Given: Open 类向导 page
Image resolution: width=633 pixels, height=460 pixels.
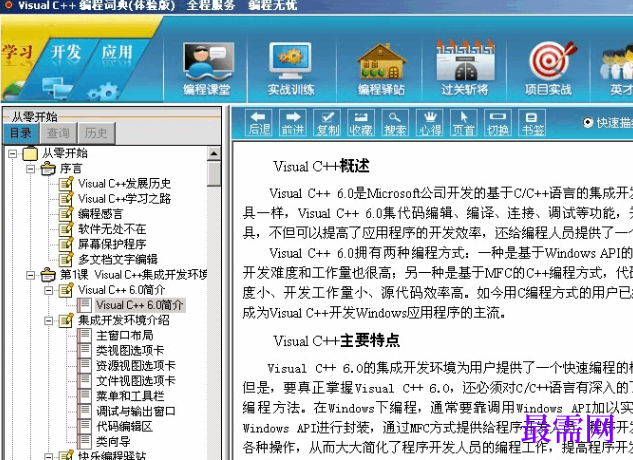Looking at the screenshot, I should (113, 441).
